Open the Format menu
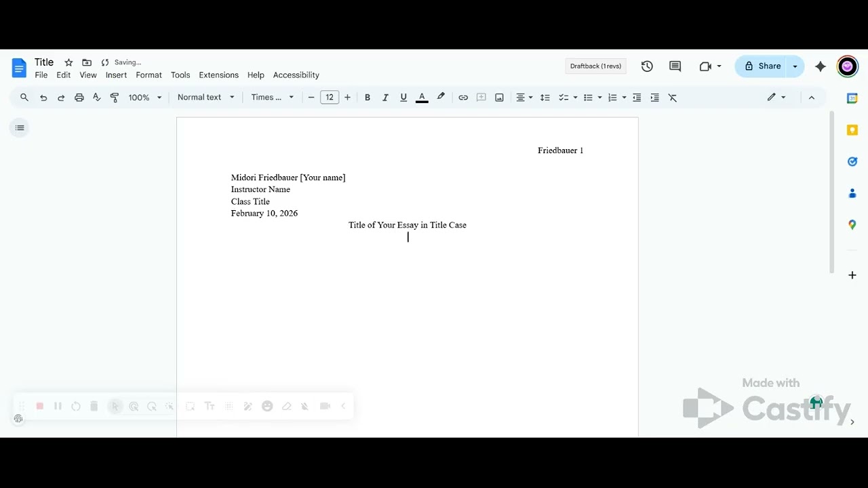868x488 pixels. click(x=149, y=75)
